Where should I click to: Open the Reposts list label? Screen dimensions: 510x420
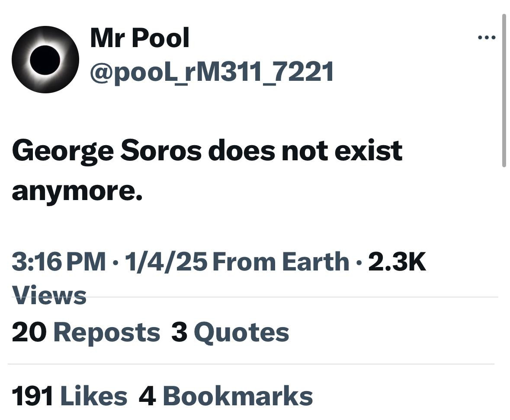click(x=106, y=333)
